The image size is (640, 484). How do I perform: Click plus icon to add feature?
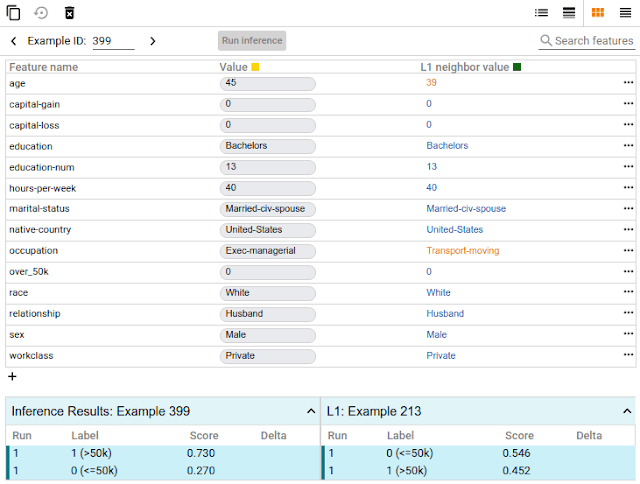tap(12, 377)
